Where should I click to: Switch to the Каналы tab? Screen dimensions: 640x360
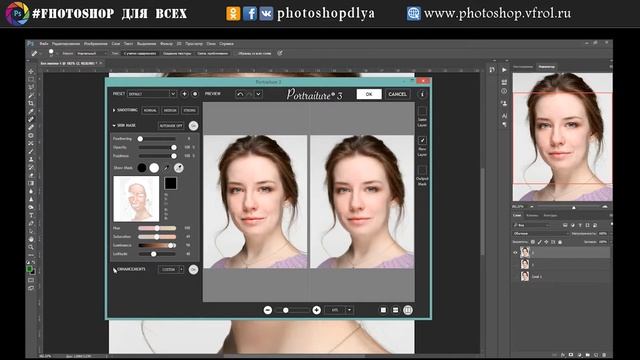[532, 216]
